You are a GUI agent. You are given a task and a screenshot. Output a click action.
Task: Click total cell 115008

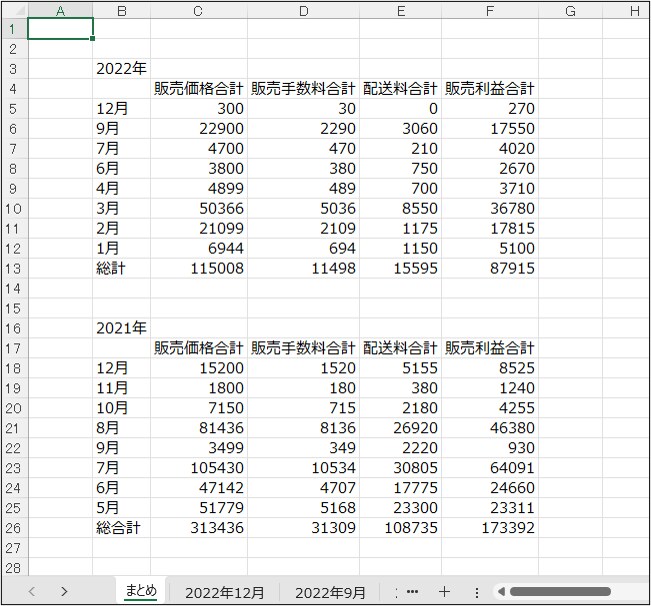[198, 268]
